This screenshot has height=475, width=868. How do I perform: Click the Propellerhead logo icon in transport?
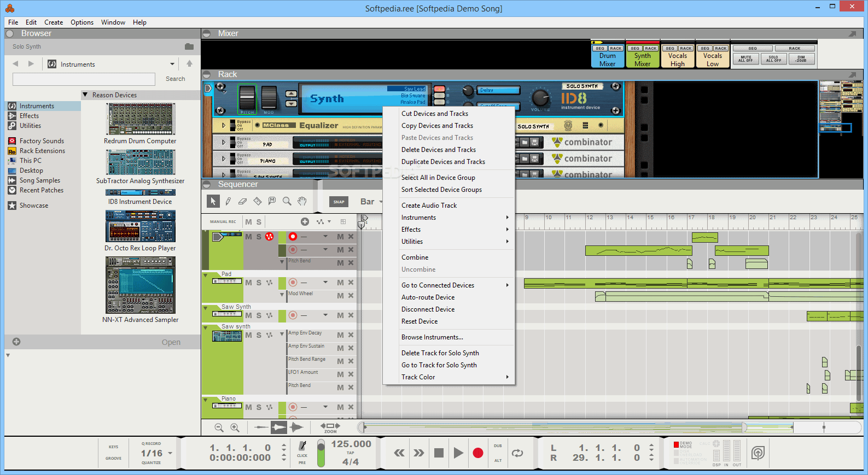758,453
